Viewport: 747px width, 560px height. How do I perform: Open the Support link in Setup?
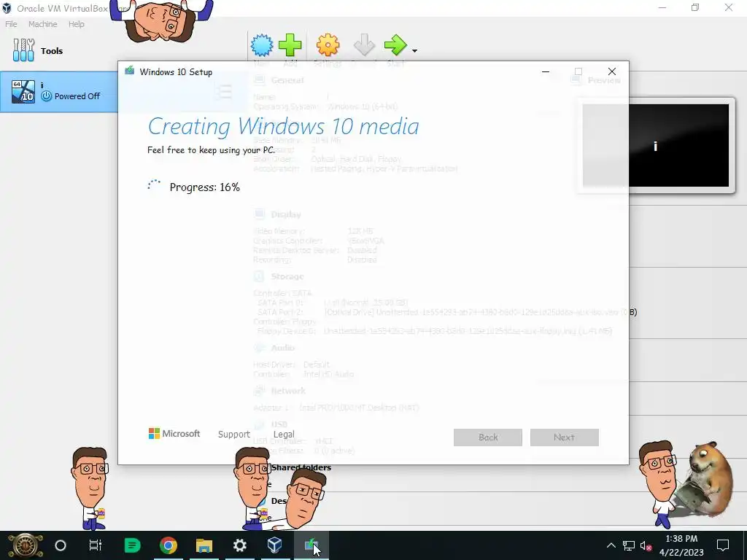point(234,435)
